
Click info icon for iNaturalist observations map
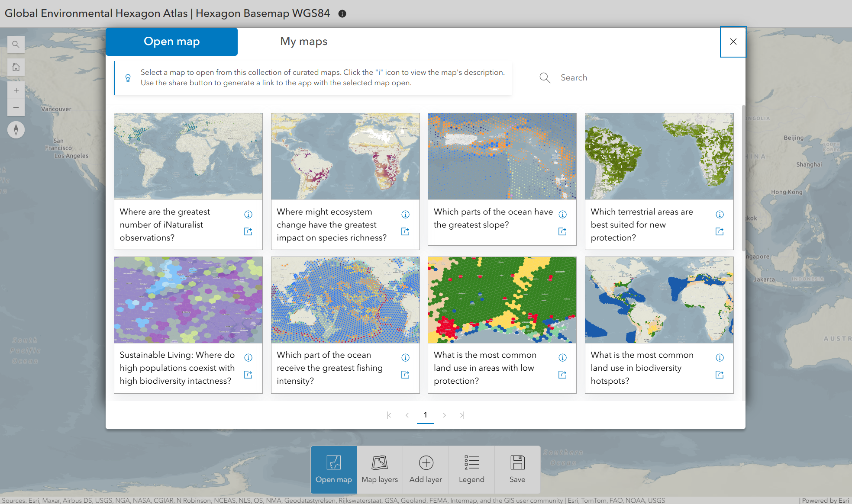pos(248,215)
